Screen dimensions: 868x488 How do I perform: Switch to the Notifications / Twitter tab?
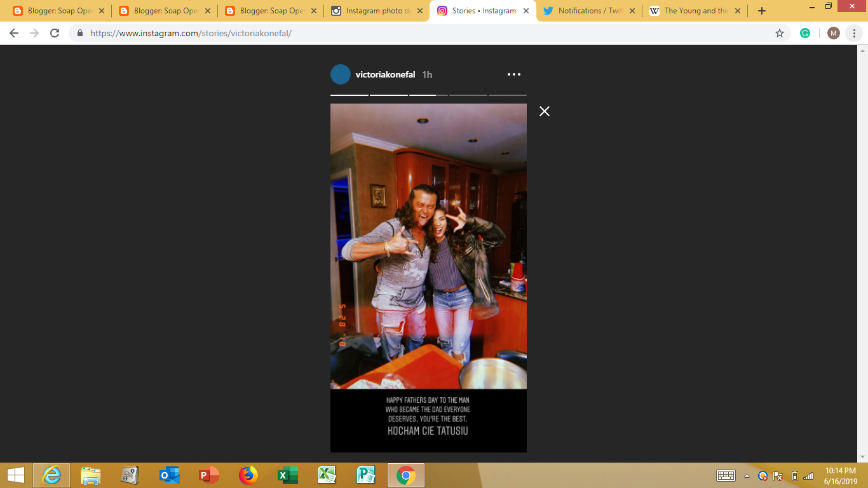(x=588, y=11)
